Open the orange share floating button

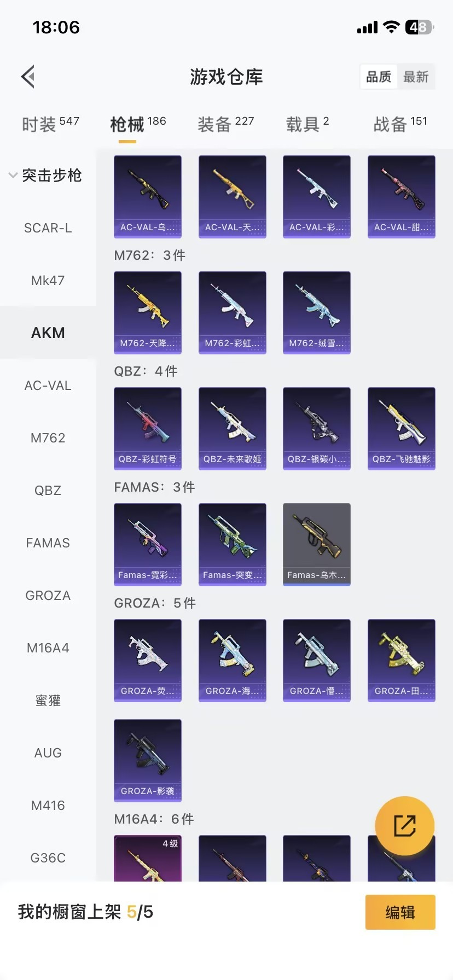[405, 826]
